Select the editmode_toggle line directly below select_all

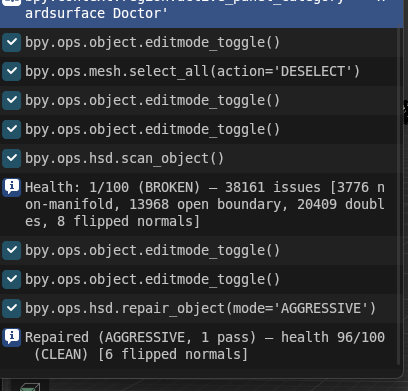[x=199, y=101]
